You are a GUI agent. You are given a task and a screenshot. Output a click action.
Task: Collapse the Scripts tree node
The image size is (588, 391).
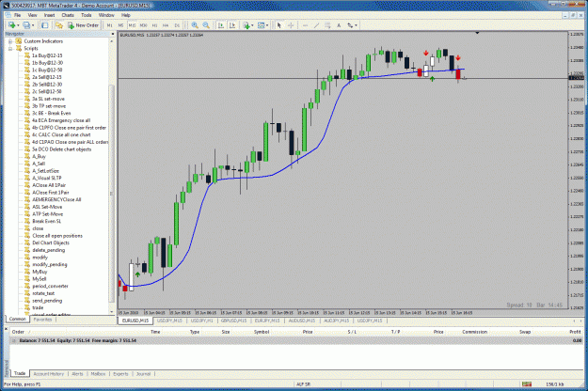pyautogui.click(x=10, y=48)
